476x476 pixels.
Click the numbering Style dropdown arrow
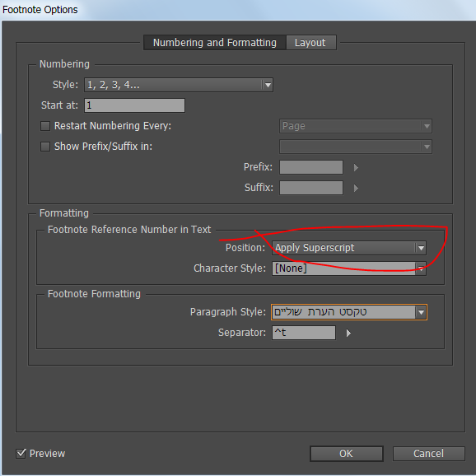(x=268, y=85)
